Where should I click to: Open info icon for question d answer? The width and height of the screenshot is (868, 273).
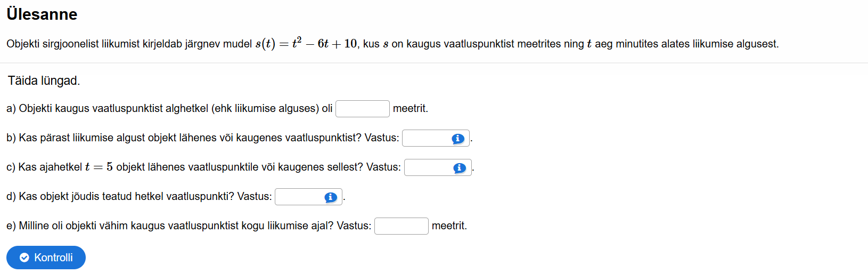pyautogui.click(x=331, y=197)
